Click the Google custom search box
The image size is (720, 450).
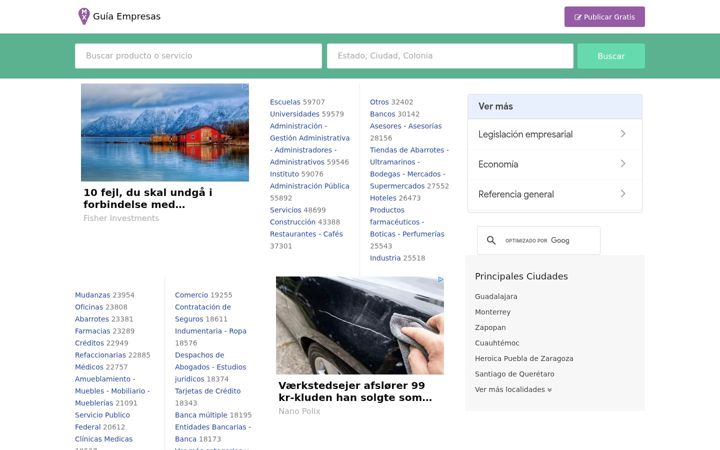click(x=539, y=240)
